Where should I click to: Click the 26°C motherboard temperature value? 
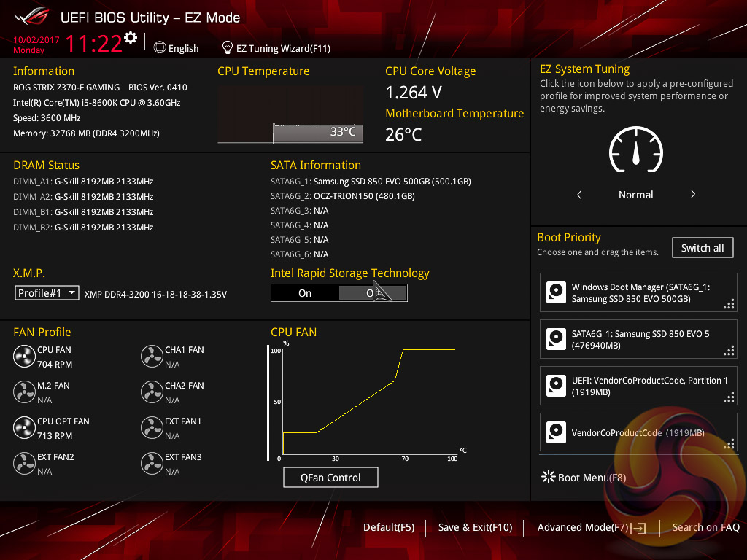click(x=403, y=135)
